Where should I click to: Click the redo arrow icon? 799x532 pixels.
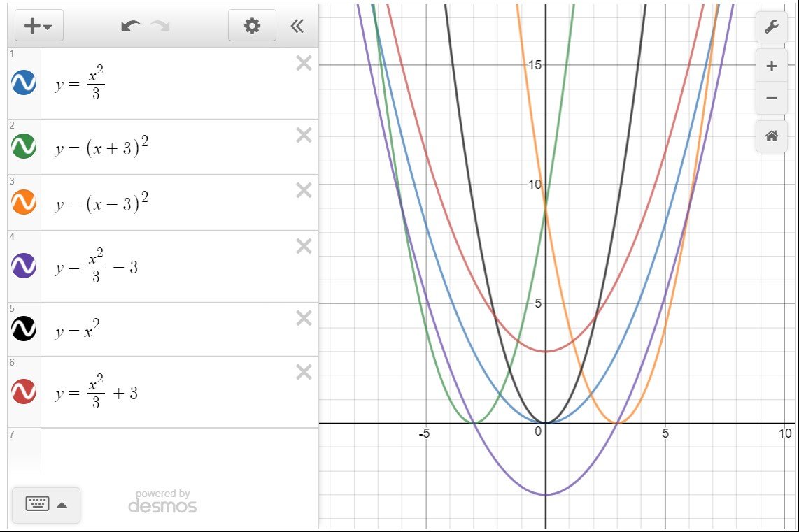click(160, 25)
